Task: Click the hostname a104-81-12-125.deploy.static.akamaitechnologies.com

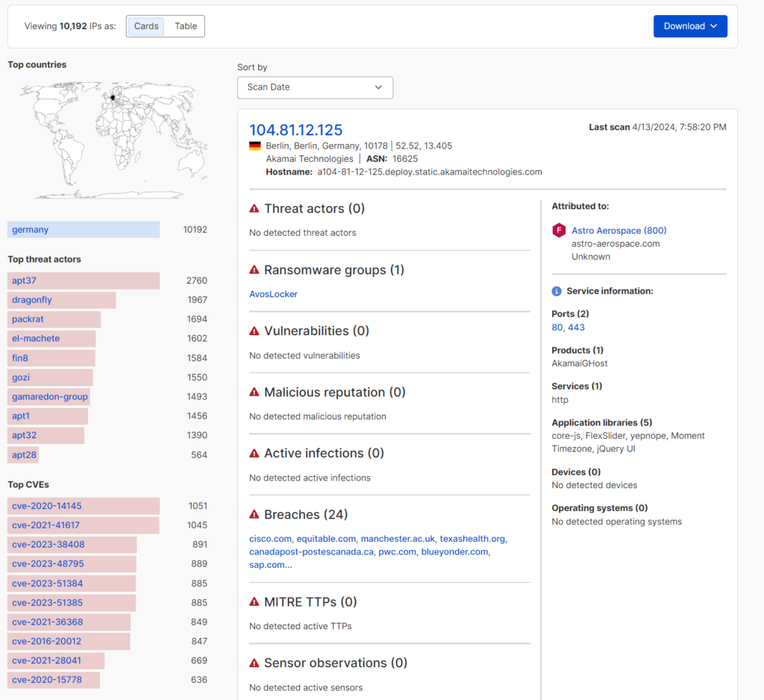Action: (429, 172)
